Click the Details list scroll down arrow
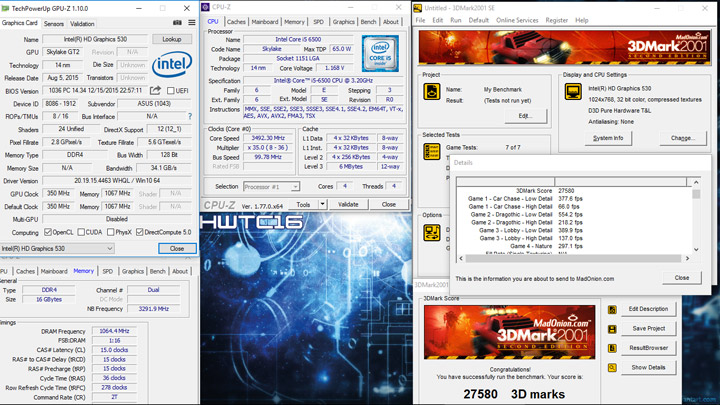Viewport: 720px width, 405px height. click(x=696, y=249)
